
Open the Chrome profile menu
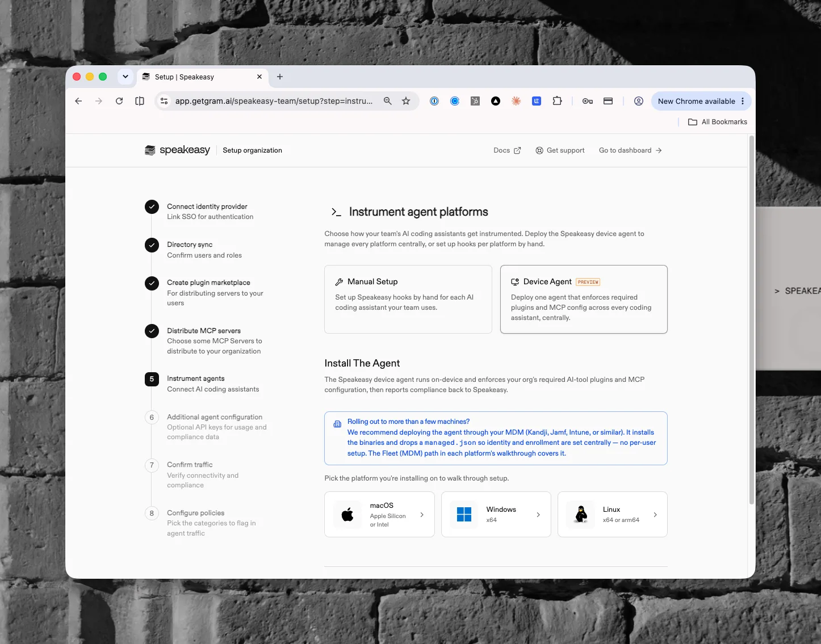point(639,101)
